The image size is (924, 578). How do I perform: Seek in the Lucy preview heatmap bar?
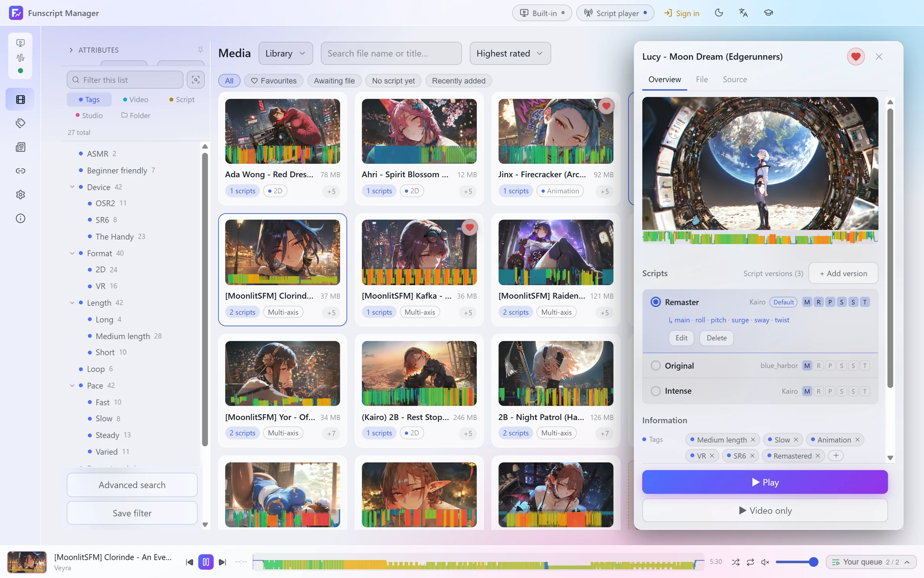tap(760, 237)
